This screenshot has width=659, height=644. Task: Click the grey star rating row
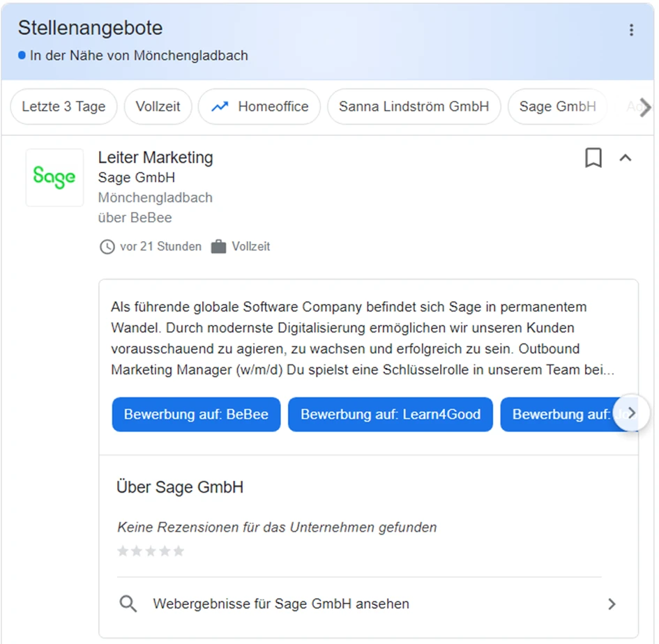(x=151, y=551)
